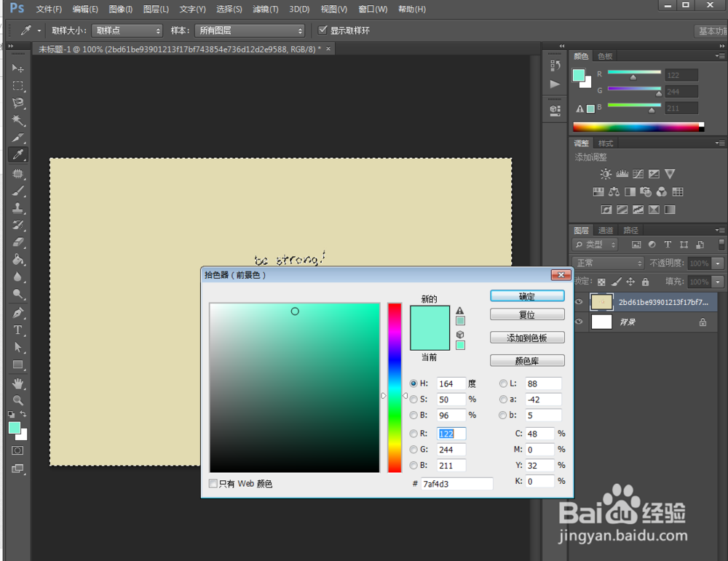Select the G green radio button

click(414, 449)
